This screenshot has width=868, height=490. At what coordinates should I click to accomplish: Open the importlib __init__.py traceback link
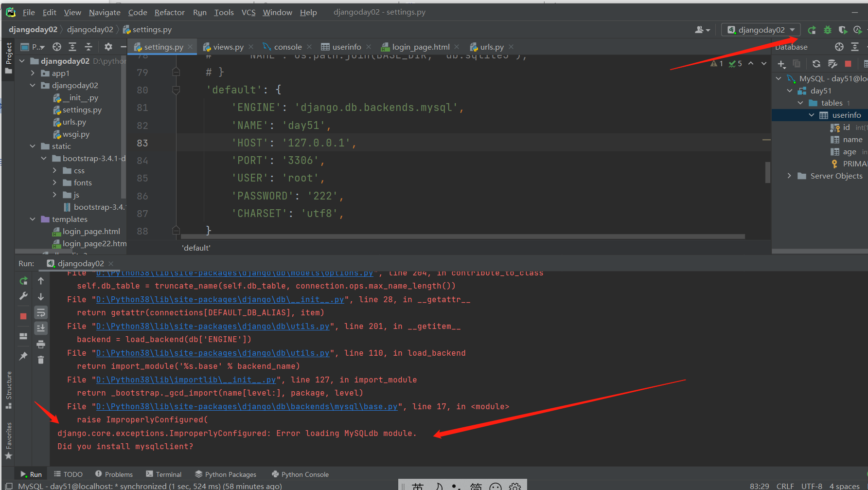tap(186, 380)
